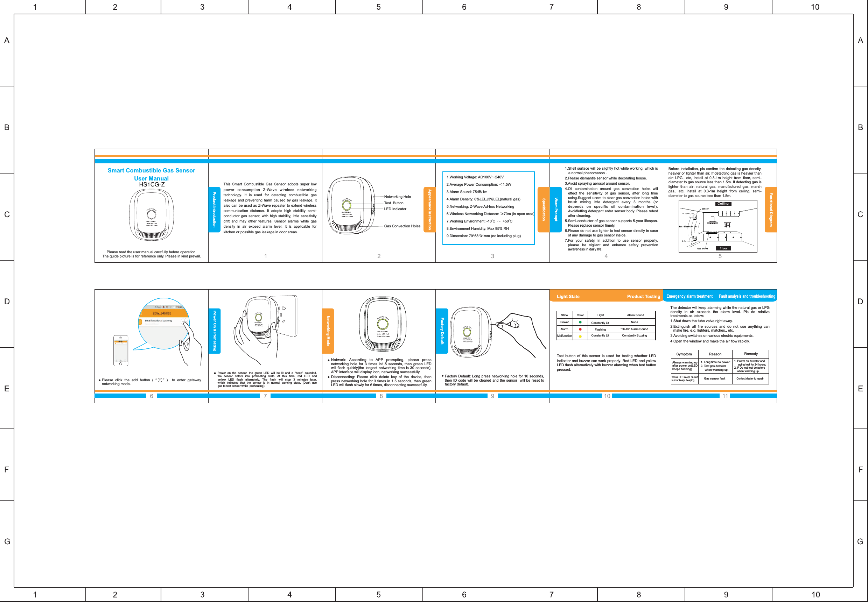Select the 'Specification' side tab

pos(544,209)
